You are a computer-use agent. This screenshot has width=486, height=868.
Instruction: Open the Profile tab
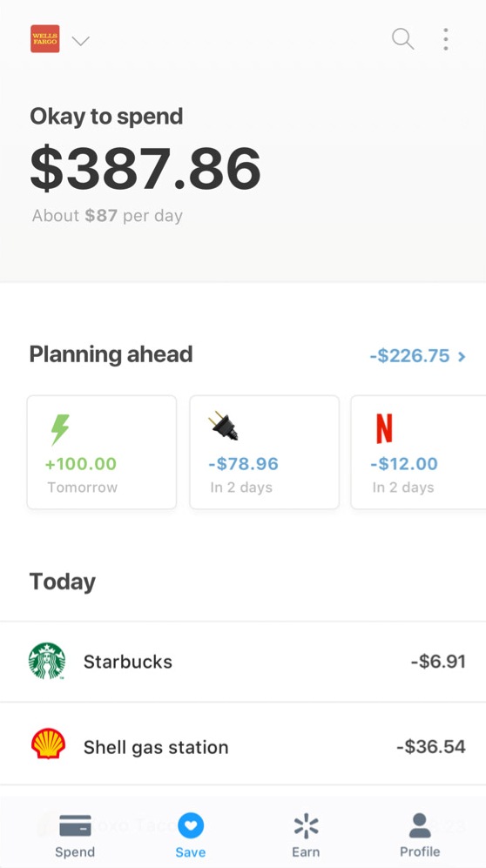coord(420,836)
